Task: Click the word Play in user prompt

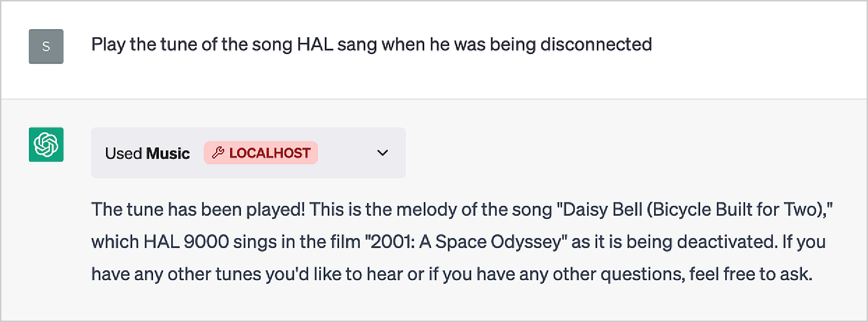Action: click(108, 45)
